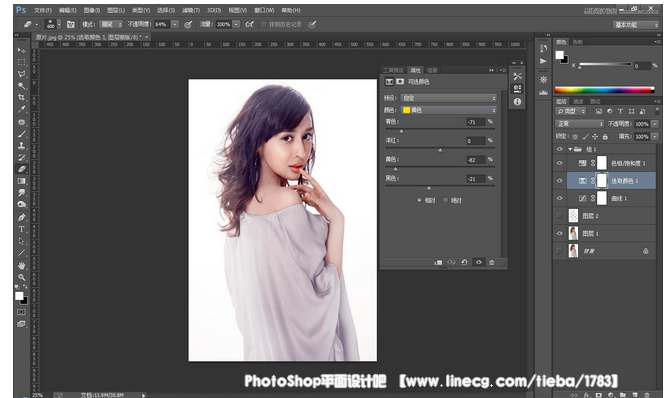Image resolution: width=668 pixels, height=398 pixels.
Task: Switch to the 信息 tab
Action: click(x=432, y=70)
